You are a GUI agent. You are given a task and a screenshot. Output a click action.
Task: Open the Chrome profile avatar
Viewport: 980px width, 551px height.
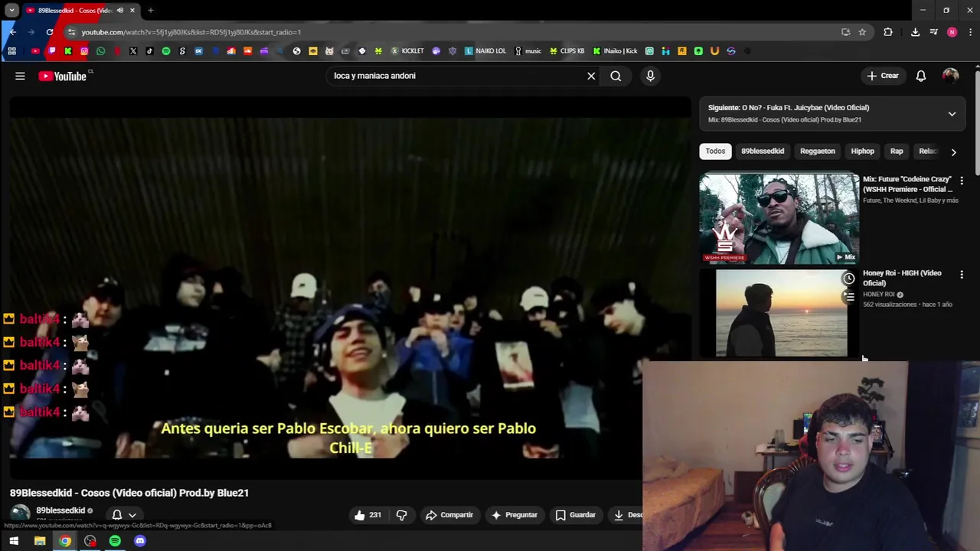[952, 32]
